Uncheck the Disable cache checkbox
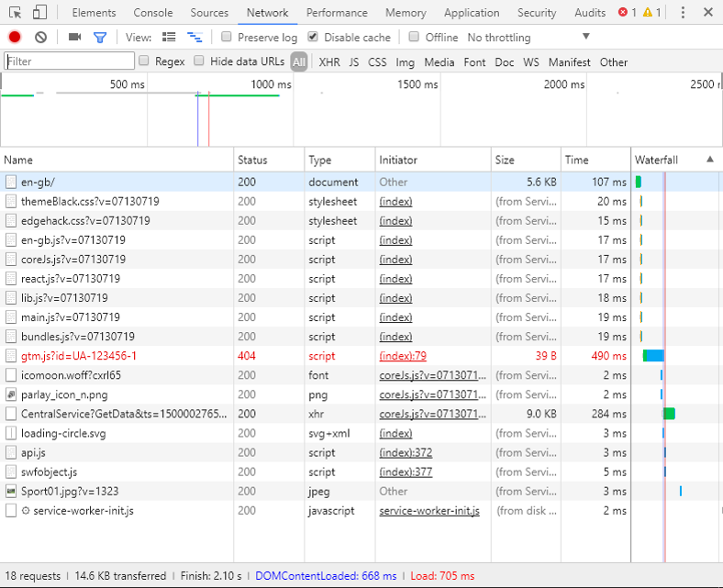 tap(313, 38)
